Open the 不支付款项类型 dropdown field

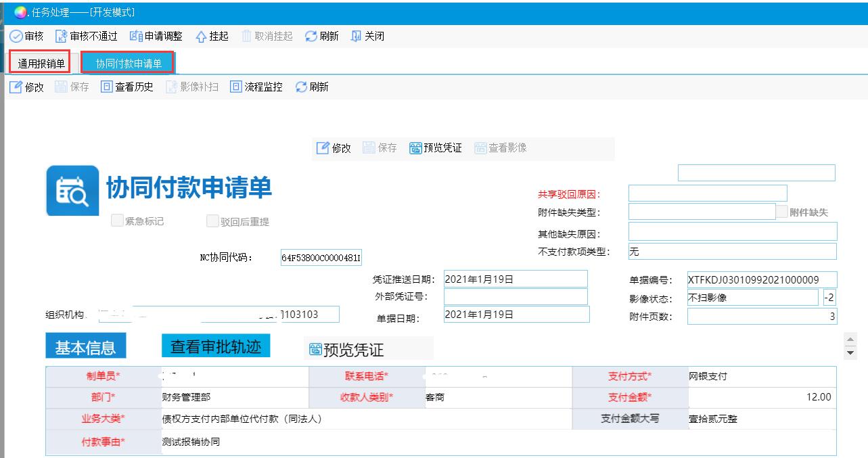[x=732, y=252]
